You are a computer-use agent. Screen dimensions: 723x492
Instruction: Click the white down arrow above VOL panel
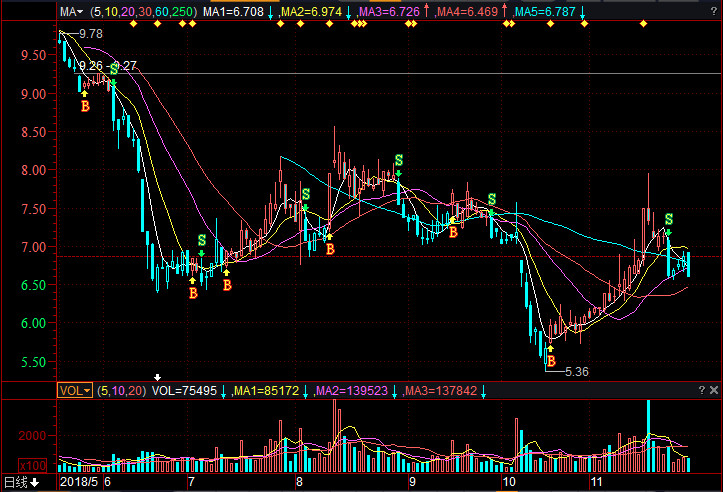coord(155,378)
